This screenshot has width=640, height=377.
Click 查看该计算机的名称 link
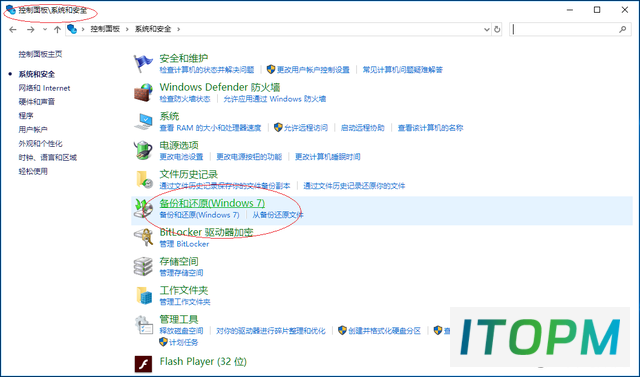tap(430, 128)
